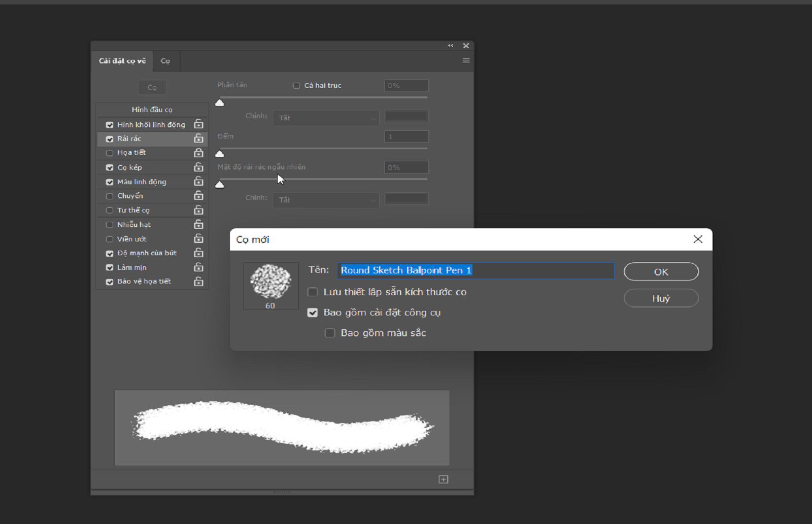Toggle lock icon for Nhiễu hạt
The width and height of the screenshot is (812, 524).
click(x=198, y=224)
